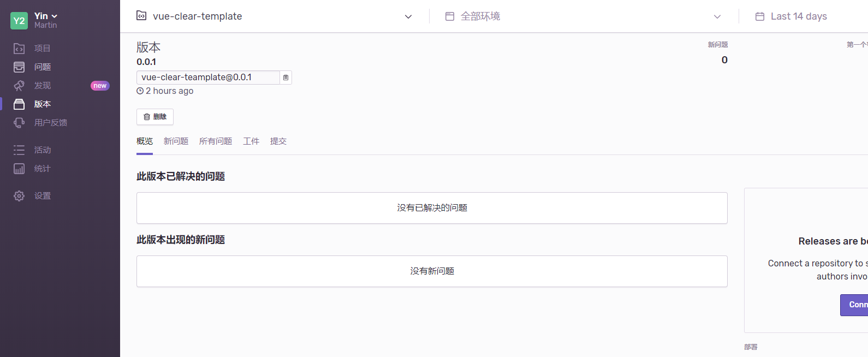Click the 发现 telescope icon
868x357 pixels.
click(19, 86)
